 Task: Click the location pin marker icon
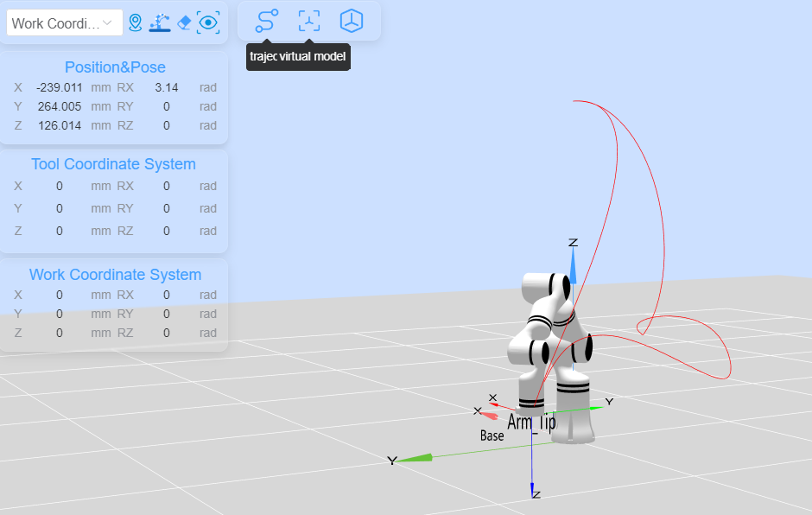point(135,22)
